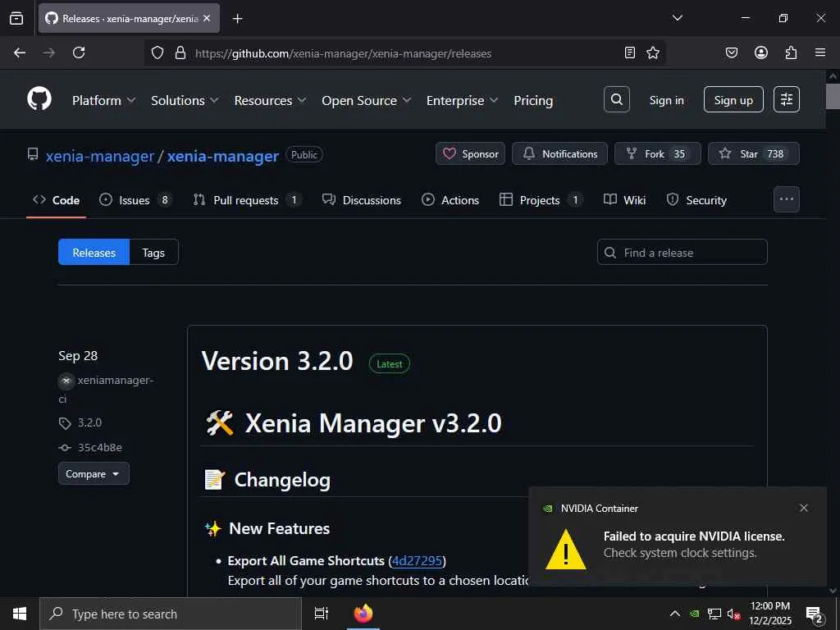Toggle reader view icon in address bar
The height and width of the screenshot is (630, 840).
[x=630, y=52]
